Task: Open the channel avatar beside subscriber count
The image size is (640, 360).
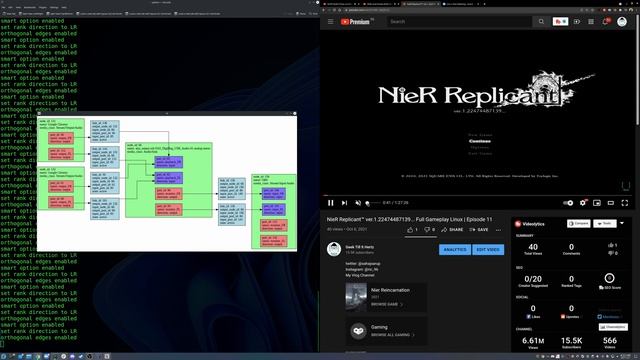Action: pyautogui.click(x=334, y=249)
